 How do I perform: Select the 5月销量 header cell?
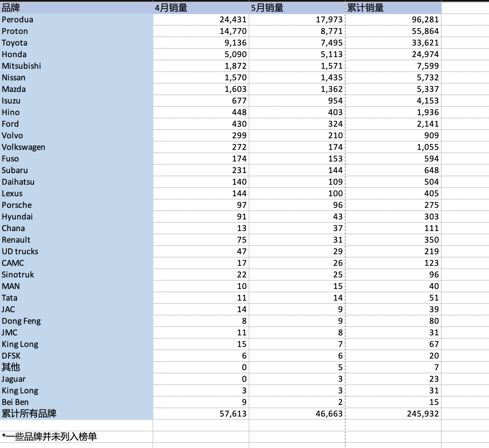297,8
